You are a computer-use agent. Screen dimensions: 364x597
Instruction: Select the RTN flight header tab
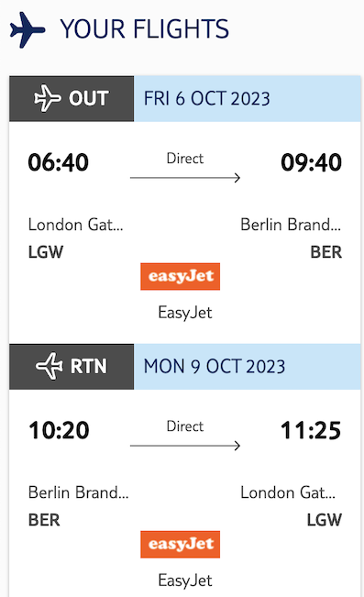point(72,366)
